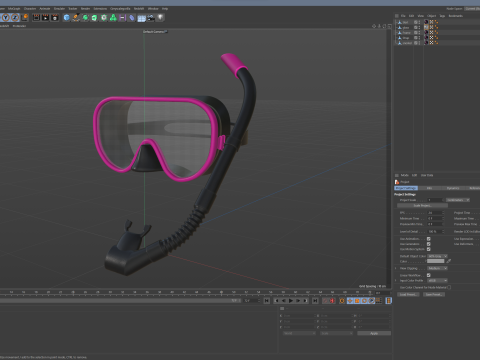Click Render to Picture Viewer icon
The width and height of the screenshot is (480, 360).
pyautogui.click(x=45, y=18)
